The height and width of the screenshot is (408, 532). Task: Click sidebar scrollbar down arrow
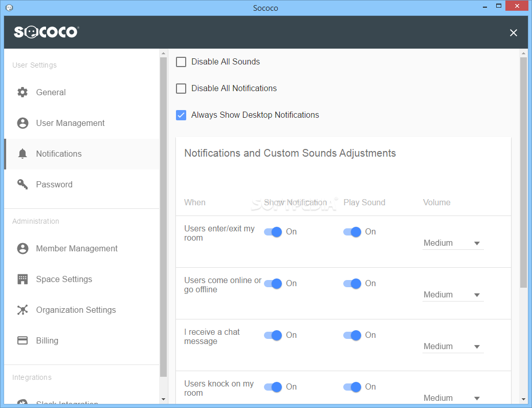click(163, 399)
